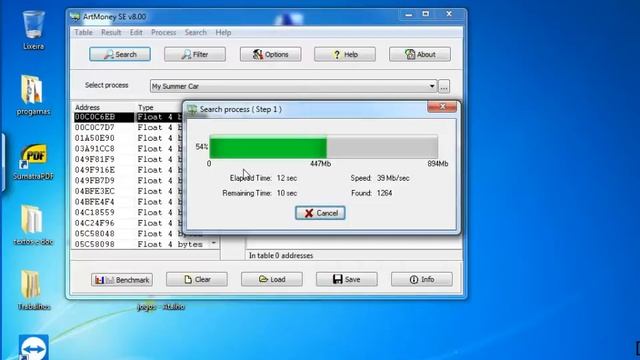Expand the Select process dropdown
The width and height of the screenshot is (640, 360).
click(x=432, y=86)
